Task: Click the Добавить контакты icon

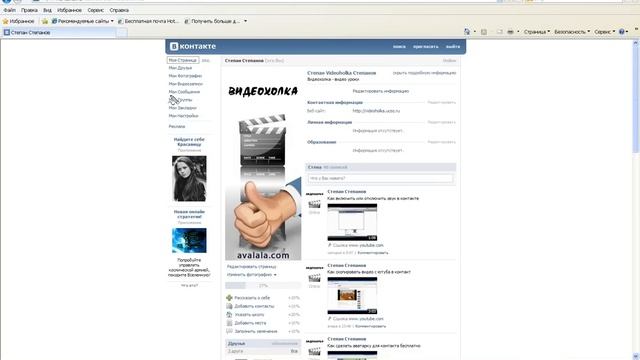Action: point(229,306)
